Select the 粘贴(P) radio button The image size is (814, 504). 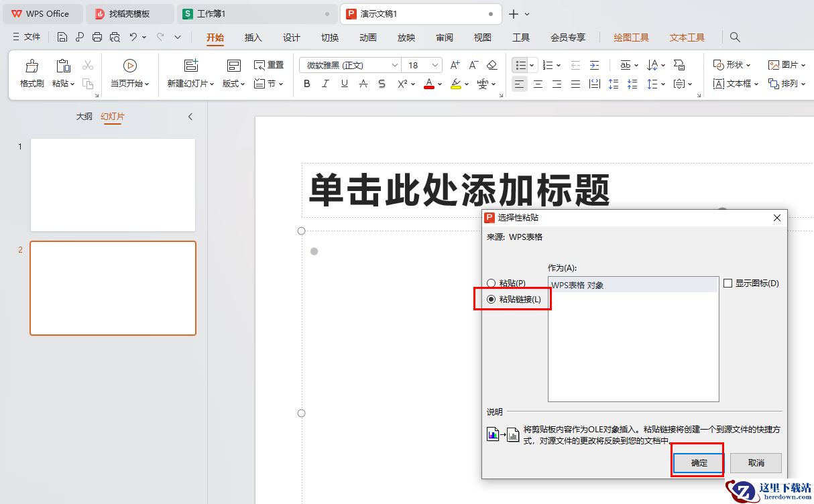click(491, 283)
